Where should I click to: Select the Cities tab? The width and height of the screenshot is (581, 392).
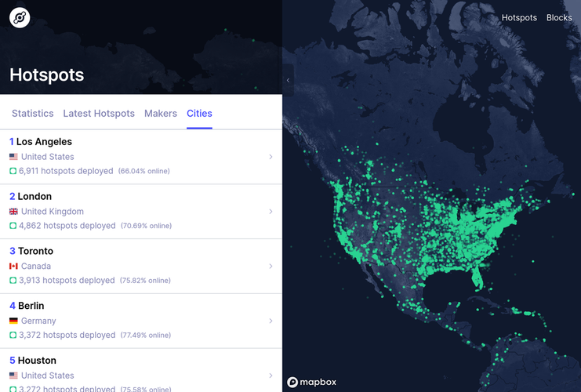tap(199, 114)
